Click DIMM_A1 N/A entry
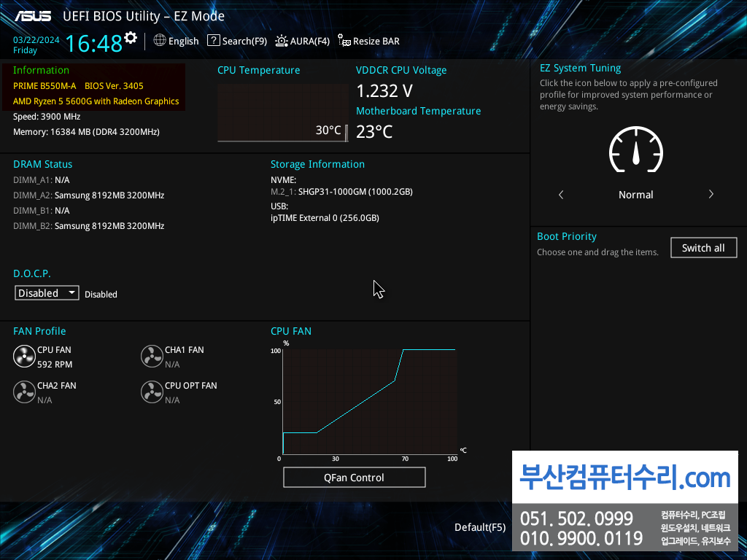The image size is (747, 560). 42,180
